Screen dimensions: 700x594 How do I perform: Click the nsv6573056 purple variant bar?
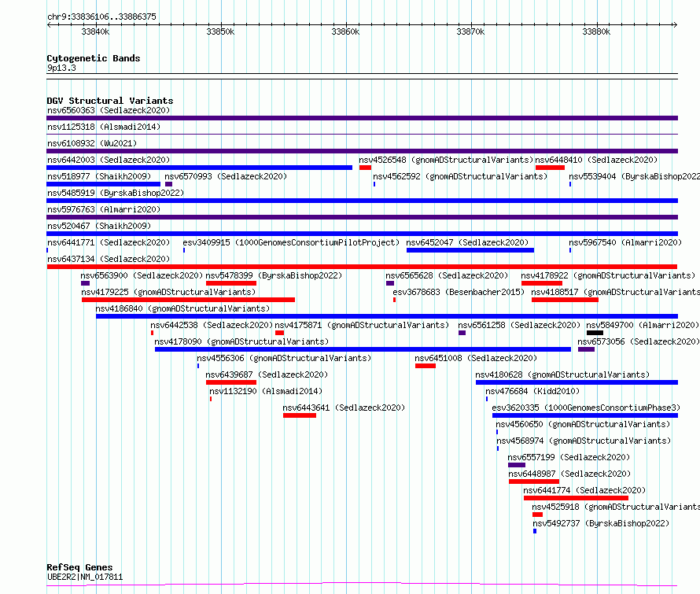tap(586, 349)
